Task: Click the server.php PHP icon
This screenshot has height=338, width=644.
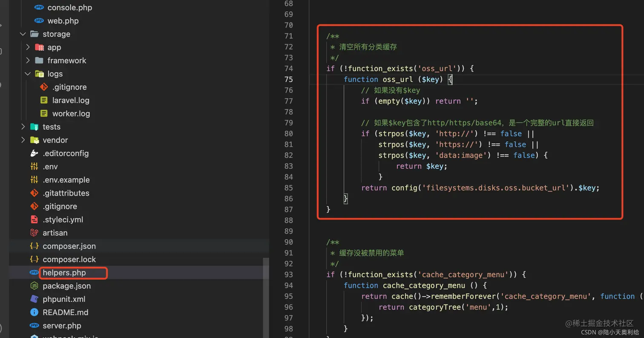Action: [34, 326]
